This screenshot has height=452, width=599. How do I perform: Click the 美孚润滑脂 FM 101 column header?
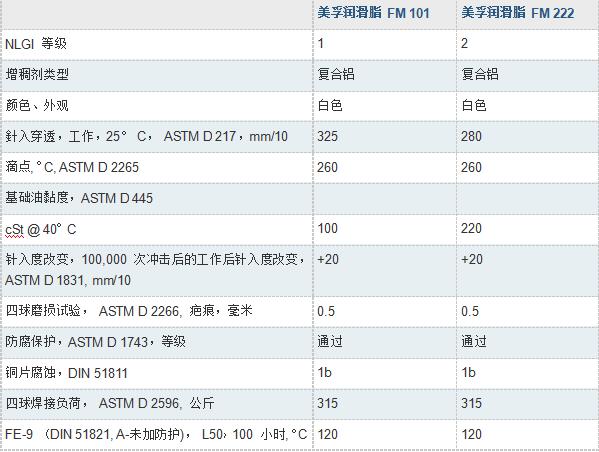[373, 13]
